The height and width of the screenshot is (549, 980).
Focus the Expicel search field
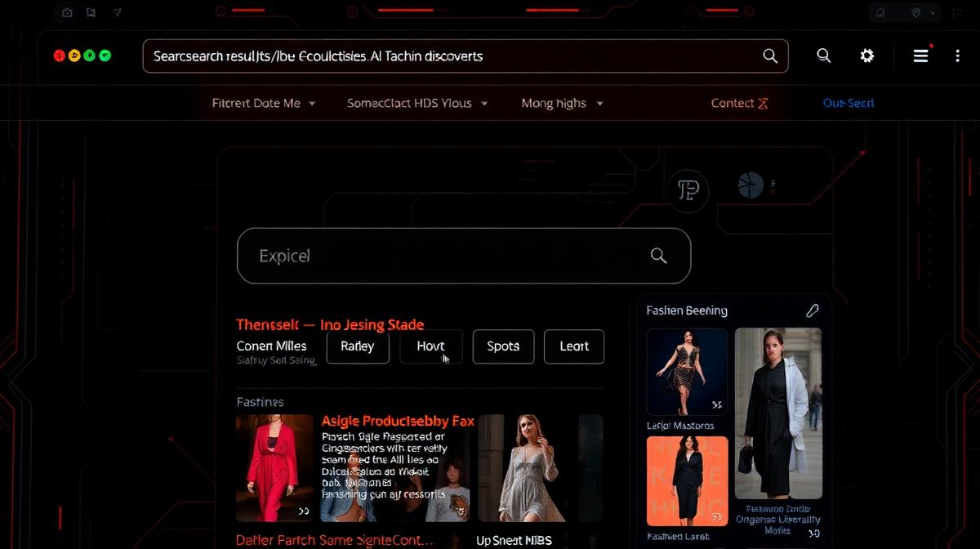[x=464, y=256]
